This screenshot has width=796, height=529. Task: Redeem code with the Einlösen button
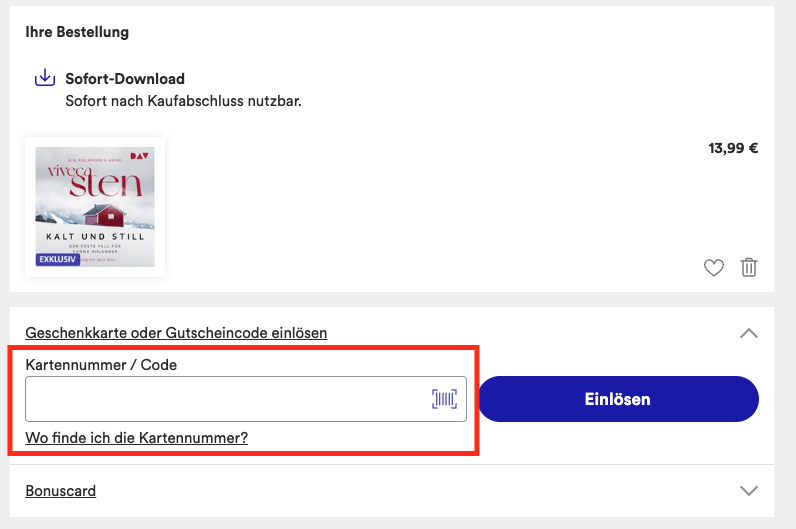coord(618,399)
